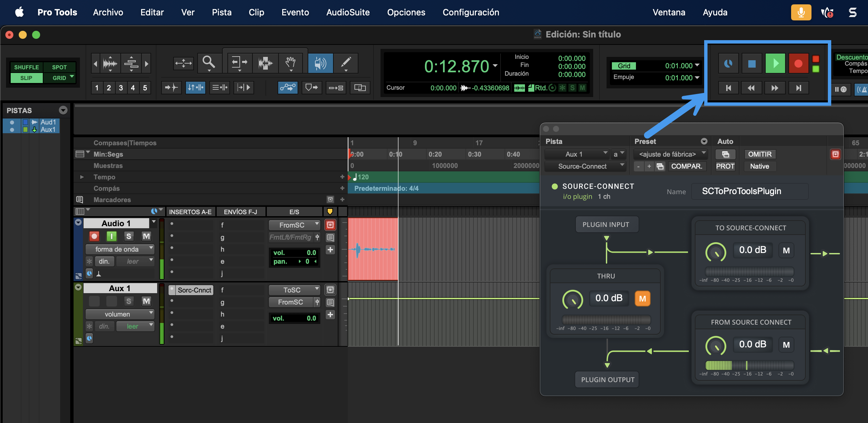Click Return to Zero transport button
The image size is (868, 423).
(729, 88)
